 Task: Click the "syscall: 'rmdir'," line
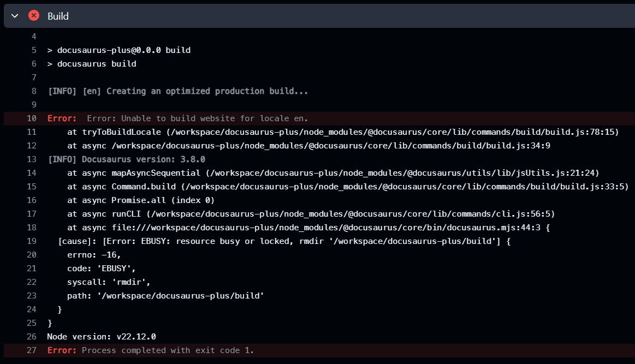[109, 282]
